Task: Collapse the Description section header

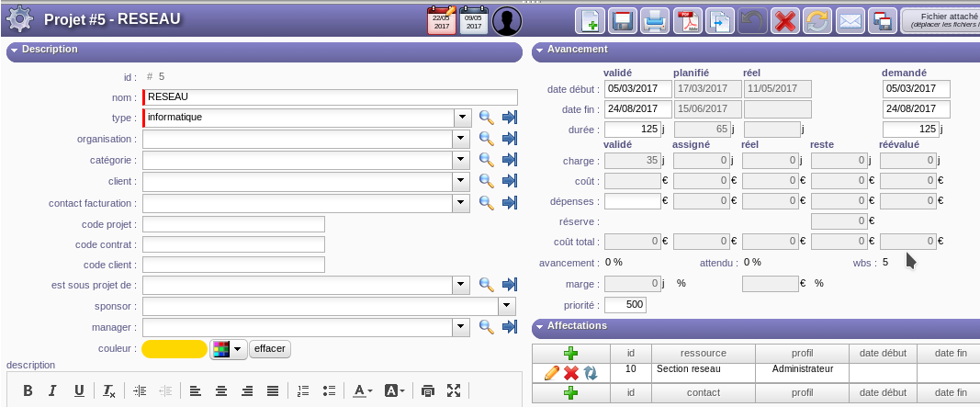Action: (14, 50)
